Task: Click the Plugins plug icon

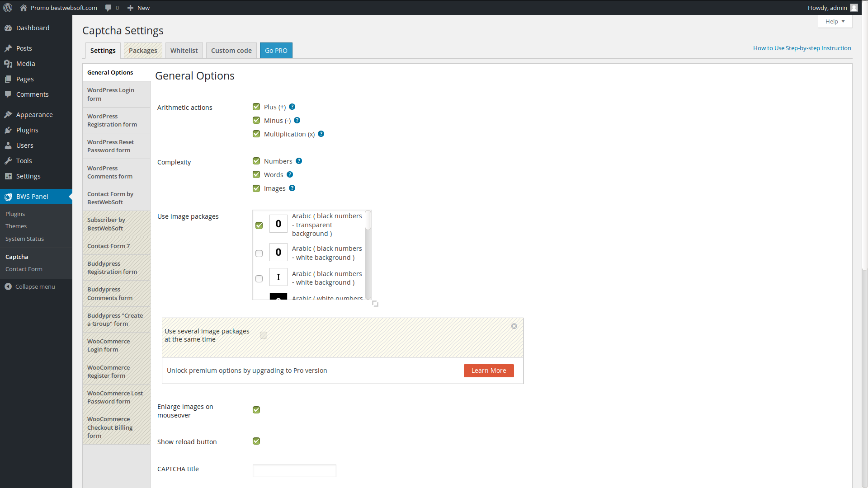Action: [x=8, y=130]
